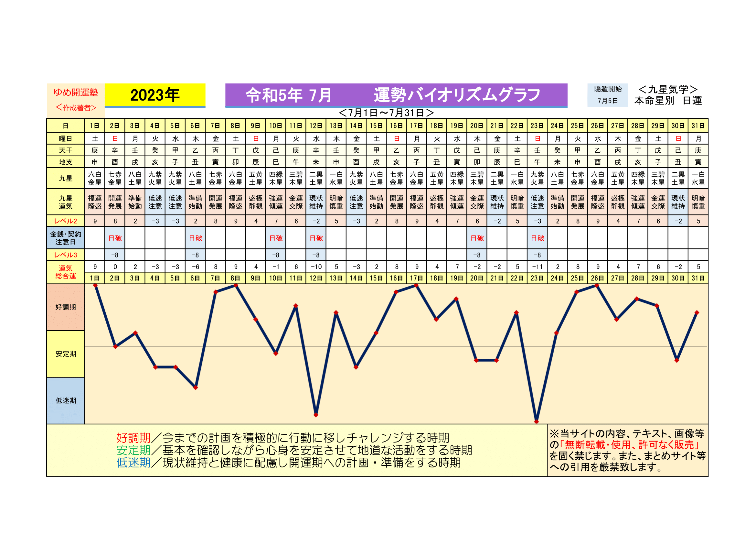Image resolution: width=756 pixels, height=535 pixels.
Task: Click the red レベル2 row label
Action: (x=66, y=221)
